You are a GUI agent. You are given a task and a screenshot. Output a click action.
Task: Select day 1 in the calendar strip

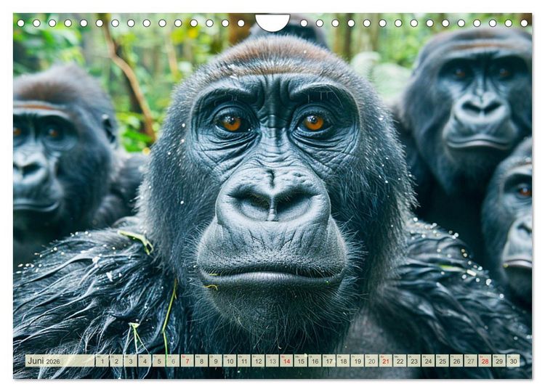pyautogui.click(x=102, y=361)
